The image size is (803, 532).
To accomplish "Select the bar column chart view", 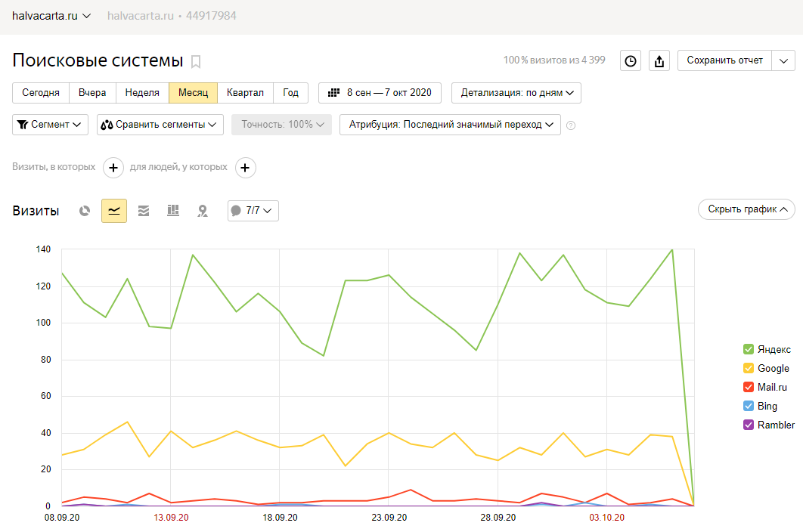I will tap(173, 211).
